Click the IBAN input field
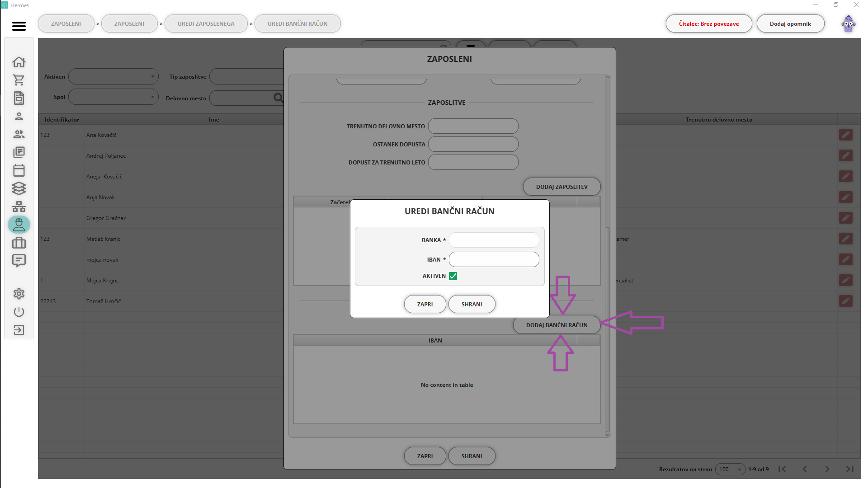Image resolution: width=868 pixels, height=488 pixels. 494,259
